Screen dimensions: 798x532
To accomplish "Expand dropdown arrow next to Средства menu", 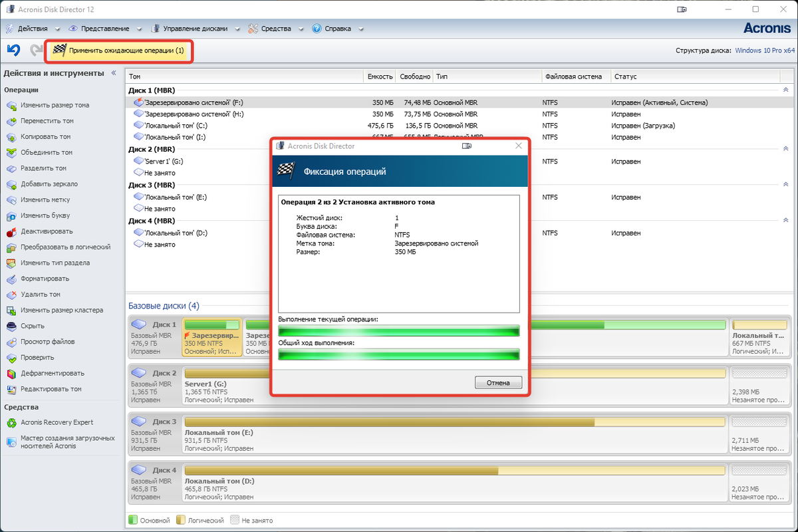I will tap(301, 29).
